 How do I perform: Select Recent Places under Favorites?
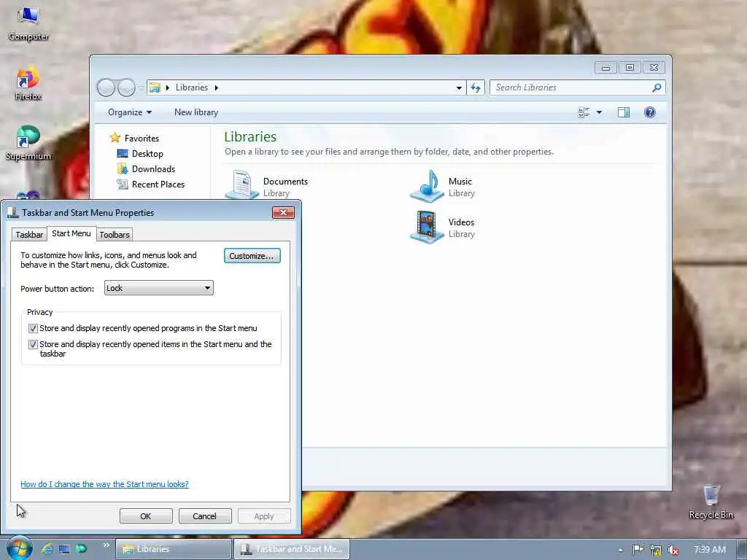tap(150, 184)
